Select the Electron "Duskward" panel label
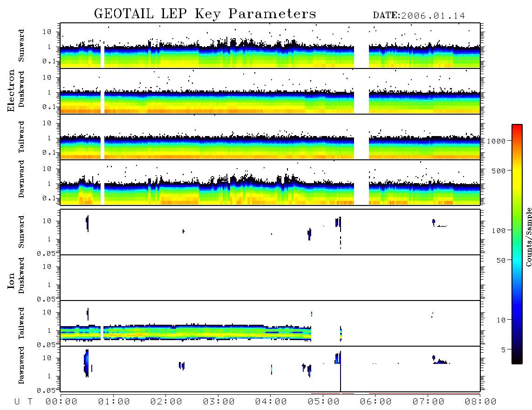Image resolution: width=532 pixels, height=410 pixels. (21, 89)
